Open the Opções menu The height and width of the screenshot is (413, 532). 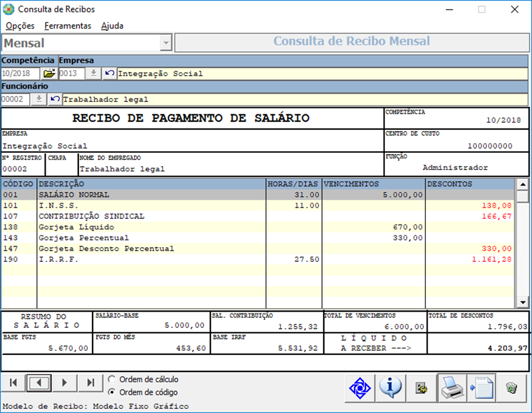(x=20, y=25)
